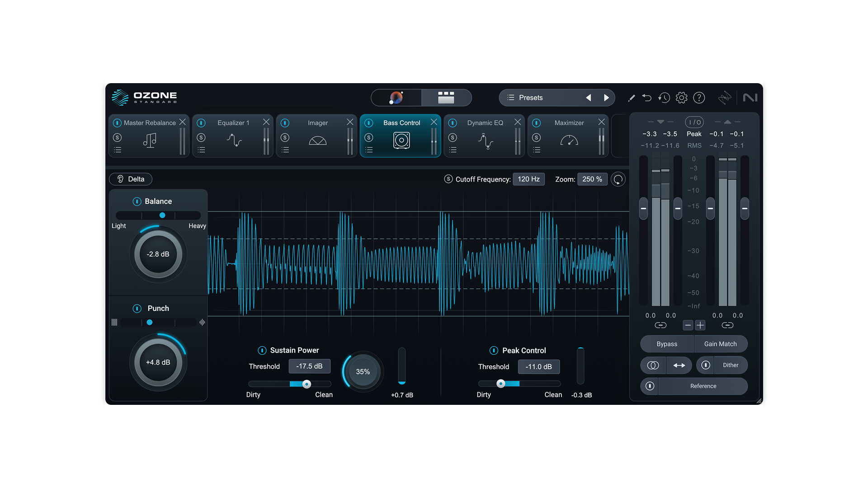
Task: Enable Solo on the Bass Control module
Action: tap(369, 137)
